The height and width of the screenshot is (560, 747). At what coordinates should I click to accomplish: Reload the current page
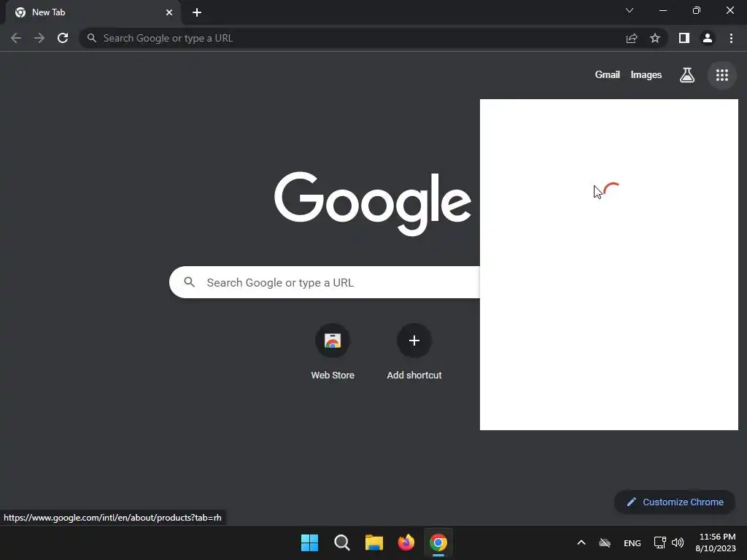tap(63, 38)
